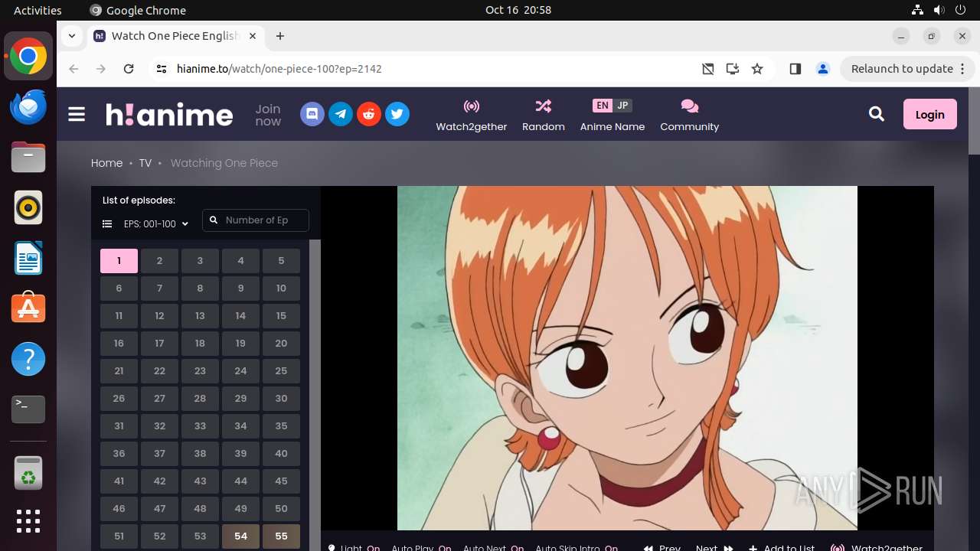Select episode 23
This screenshot has width=980, height=551.
tap(200, 371)
